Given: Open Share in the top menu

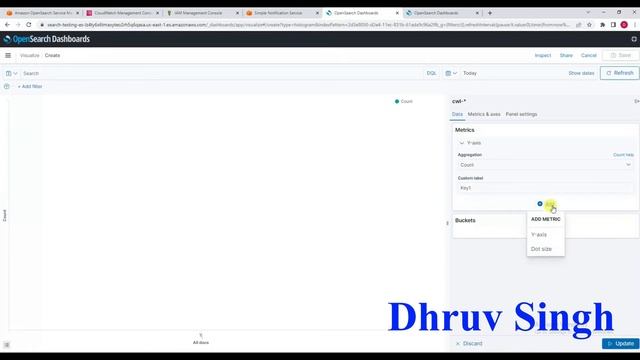Looking at the screenshot, I should 566,56.
